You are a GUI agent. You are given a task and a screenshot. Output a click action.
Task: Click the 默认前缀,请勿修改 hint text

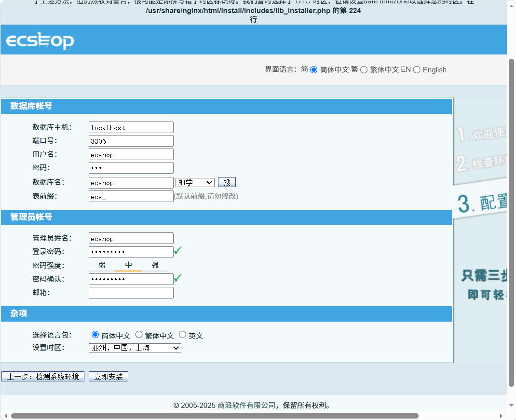[206, 196]
